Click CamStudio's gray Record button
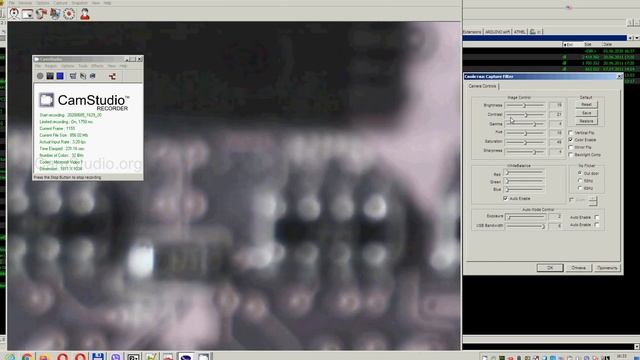The width and height of the screenshot is (640, 360). [40, 76]
